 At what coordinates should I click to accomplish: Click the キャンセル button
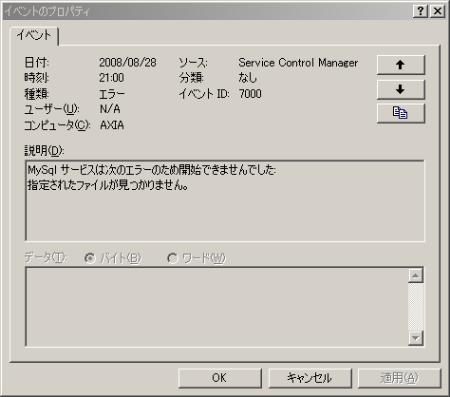pyautogui.click(x=310, y=378)
